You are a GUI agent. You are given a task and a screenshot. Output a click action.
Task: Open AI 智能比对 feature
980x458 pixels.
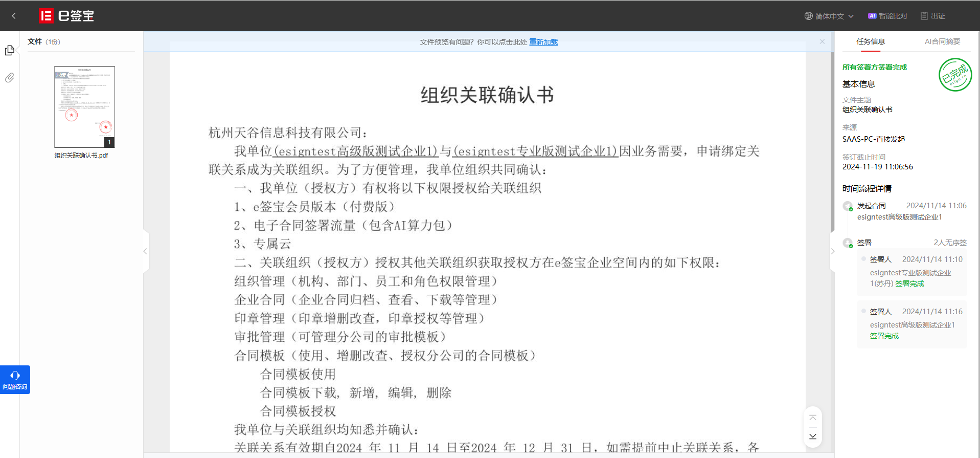(x=888, y=16)
